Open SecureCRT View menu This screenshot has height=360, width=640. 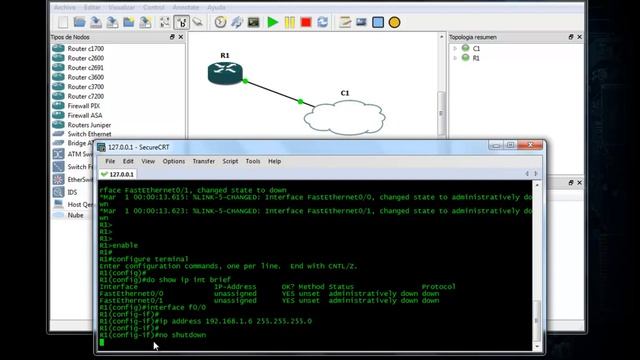(148, 161)
